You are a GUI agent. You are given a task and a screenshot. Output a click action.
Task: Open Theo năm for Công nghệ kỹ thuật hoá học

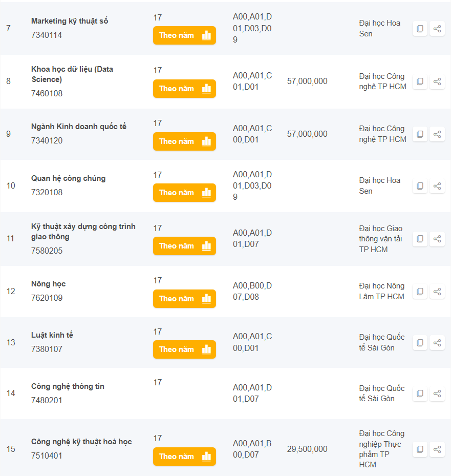184,457
